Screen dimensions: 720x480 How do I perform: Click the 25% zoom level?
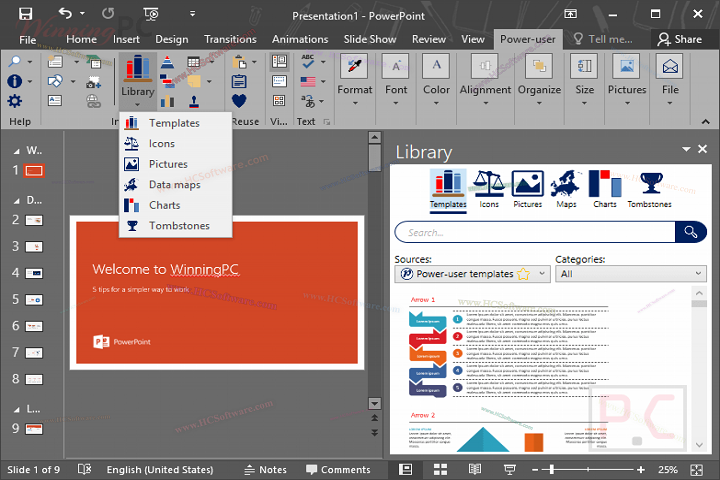point(668,470)
